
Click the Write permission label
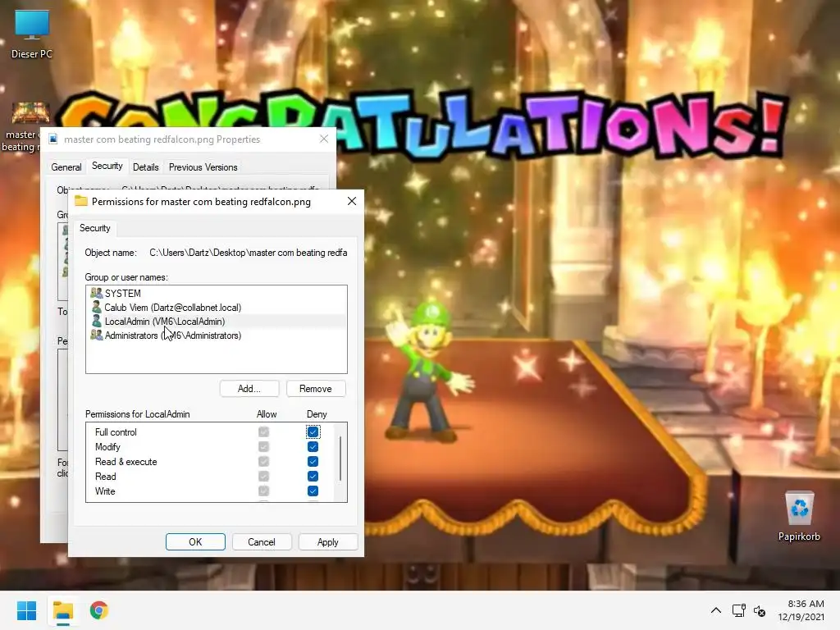click(x=105, y=491)
